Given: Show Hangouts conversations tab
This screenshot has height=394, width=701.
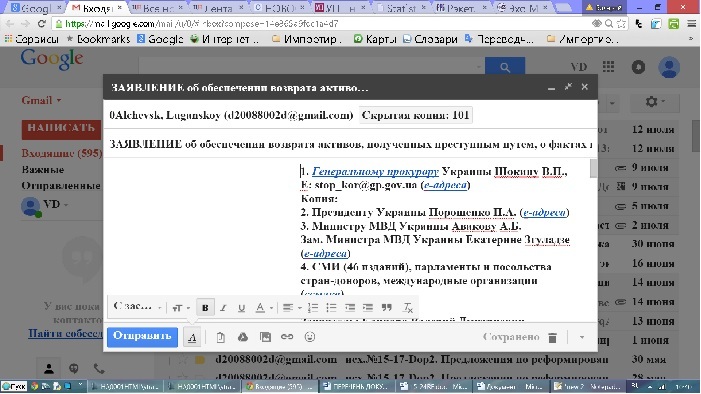Looking at the screenshot, I should [74, 369].
